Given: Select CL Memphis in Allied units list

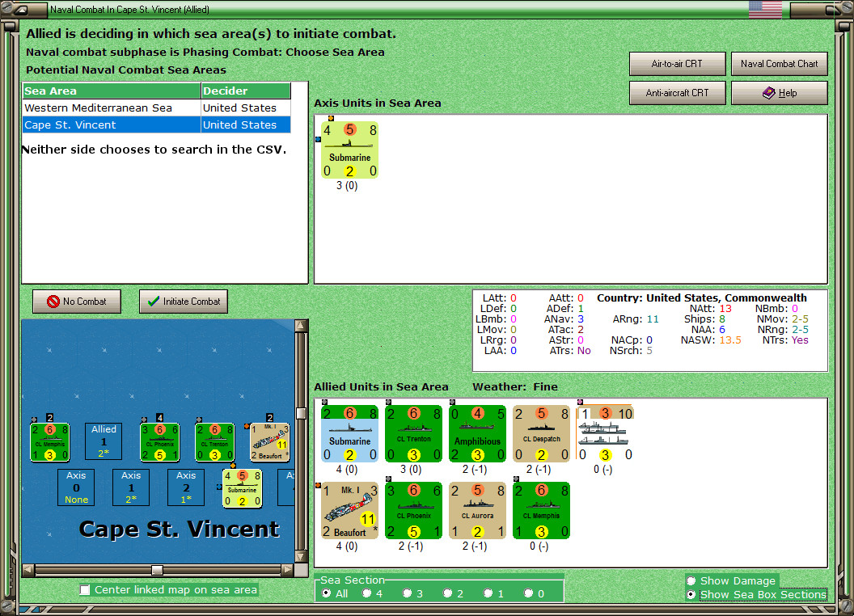Looking at the screenshot, I should tap(541, 510).
